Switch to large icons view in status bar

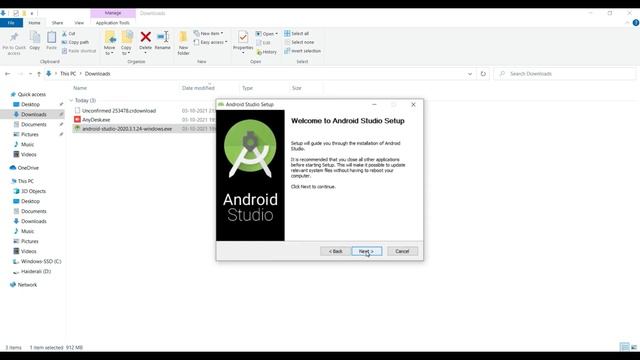pos(634,347)
